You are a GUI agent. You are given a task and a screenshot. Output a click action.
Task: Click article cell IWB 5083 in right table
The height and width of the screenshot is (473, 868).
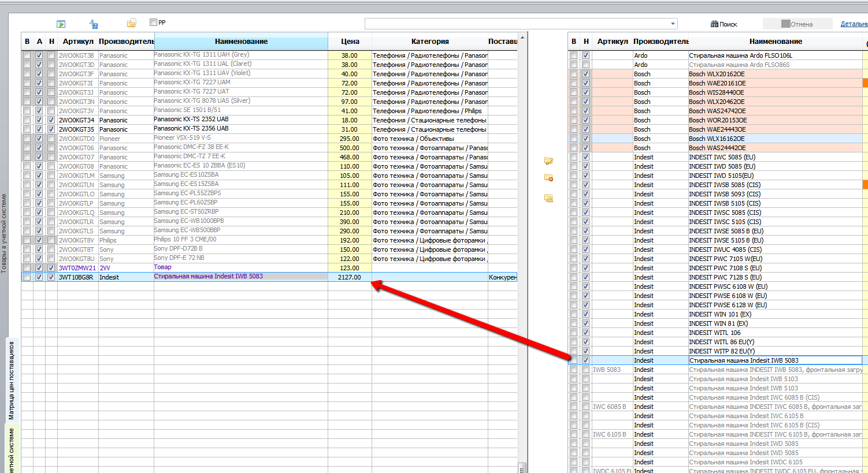tap(612, 370)
